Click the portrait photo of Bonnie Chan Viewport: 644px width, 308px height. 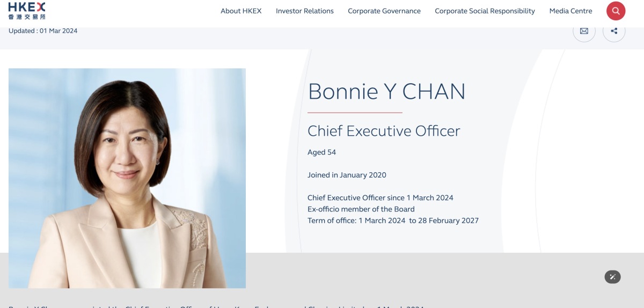pyautogui.click(x=127, y=178)
